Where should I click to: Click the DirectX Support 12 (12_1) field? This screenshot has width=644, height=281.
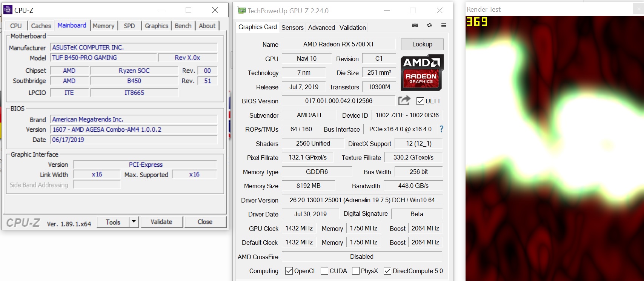click(x=419, y=143)
